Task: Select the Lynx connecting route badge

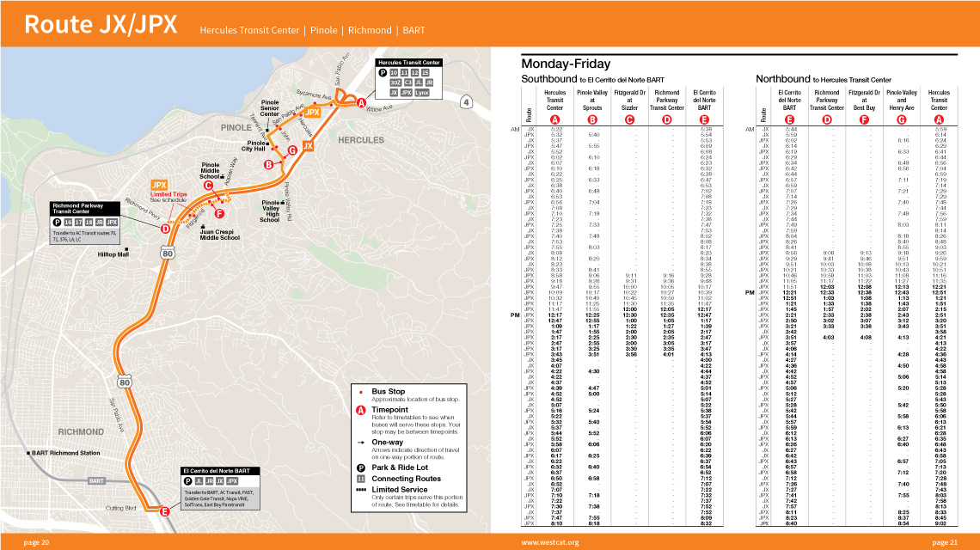Action: tap(421, 92)
